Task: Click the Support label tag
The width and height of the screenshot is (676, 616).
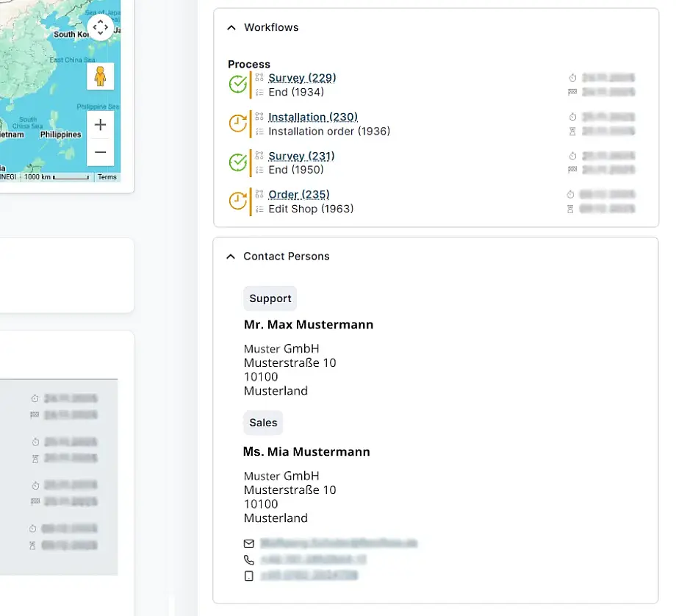Action: [270, 298]
